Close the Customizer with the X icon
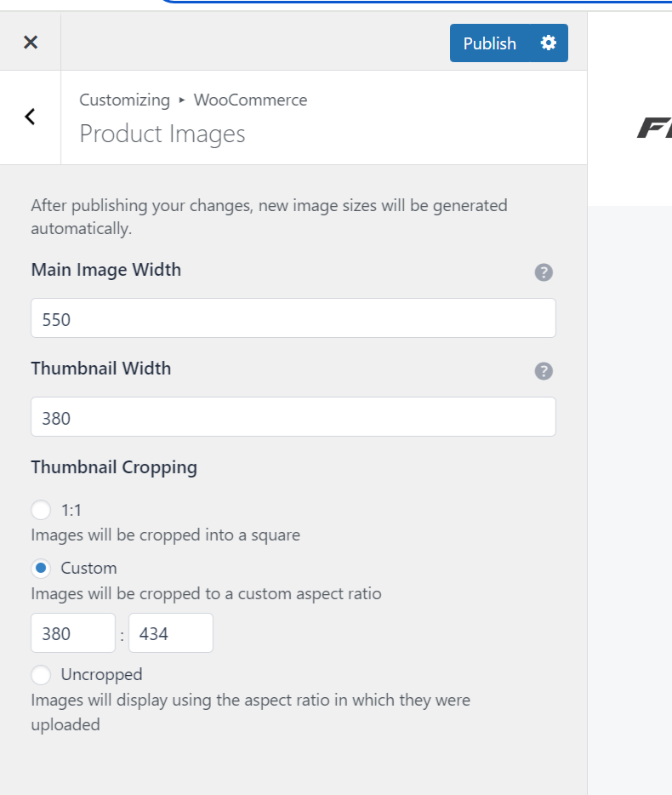The image size is (672, 795). (31, 43)
